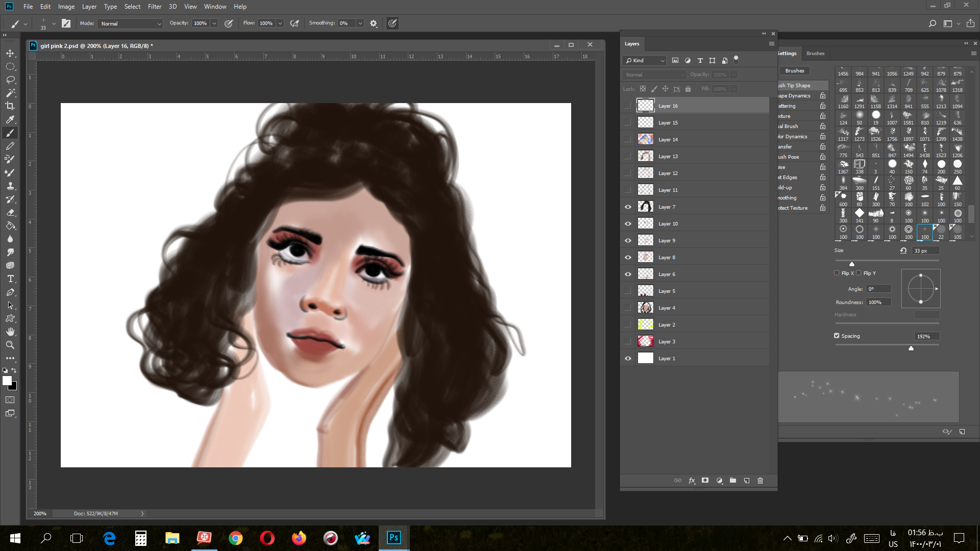
Task: Hide Layer 9 visibility eye
Action: click(x=628, y=240)
